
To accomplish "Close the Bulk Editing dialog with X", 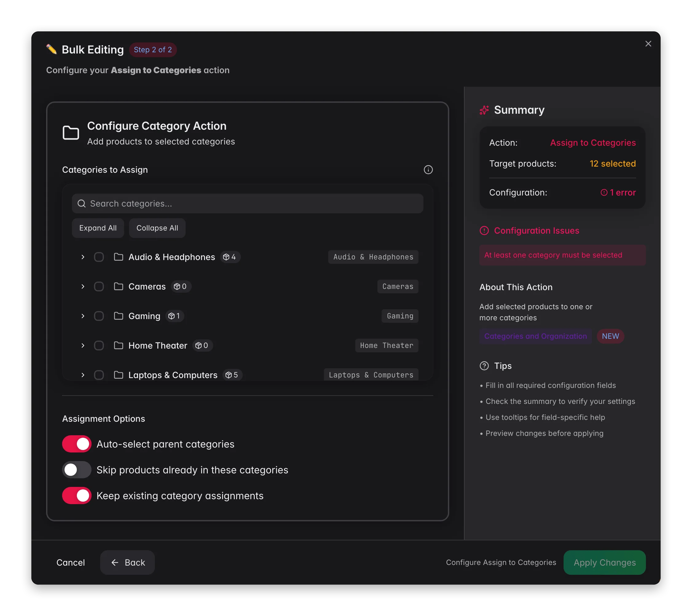I will click(x=648, y=44).
